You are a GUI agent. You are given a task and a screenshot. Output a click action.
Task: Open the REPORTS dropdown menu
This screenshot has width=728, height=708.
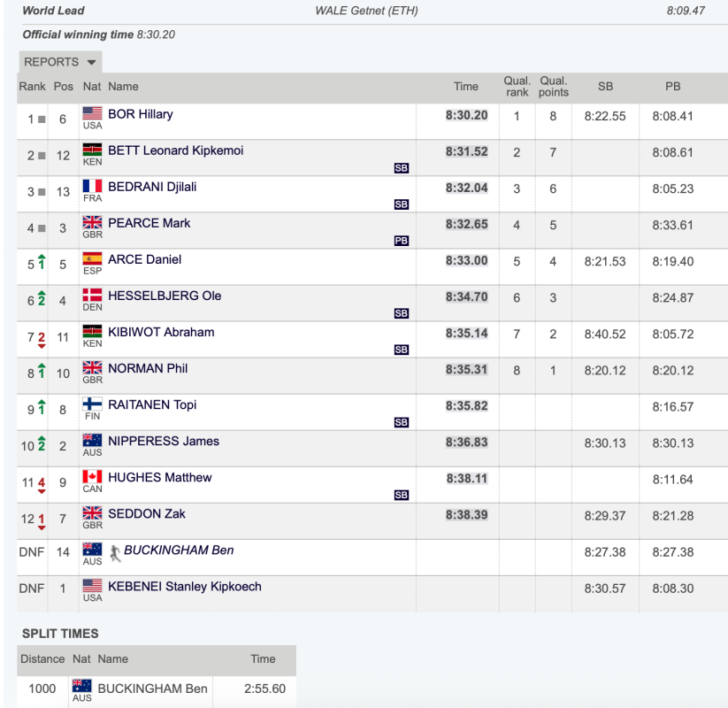point(60,62)
